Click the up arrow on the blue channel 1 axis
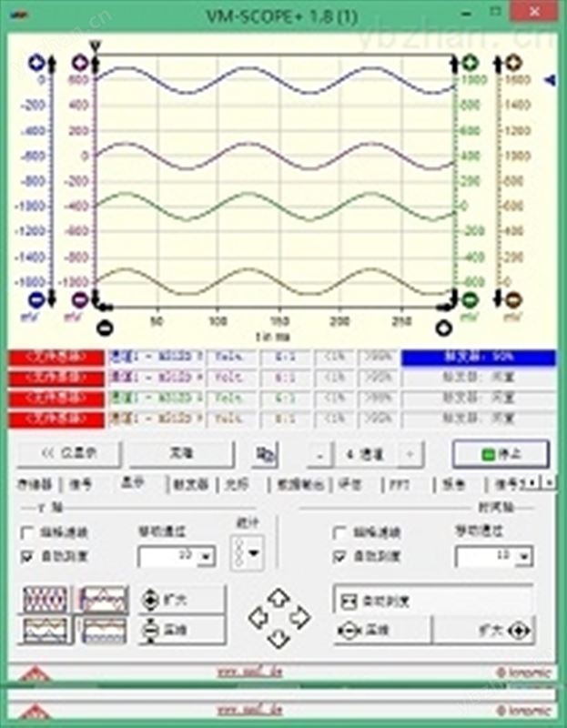567x728 pixels. (x=52, y=64)
